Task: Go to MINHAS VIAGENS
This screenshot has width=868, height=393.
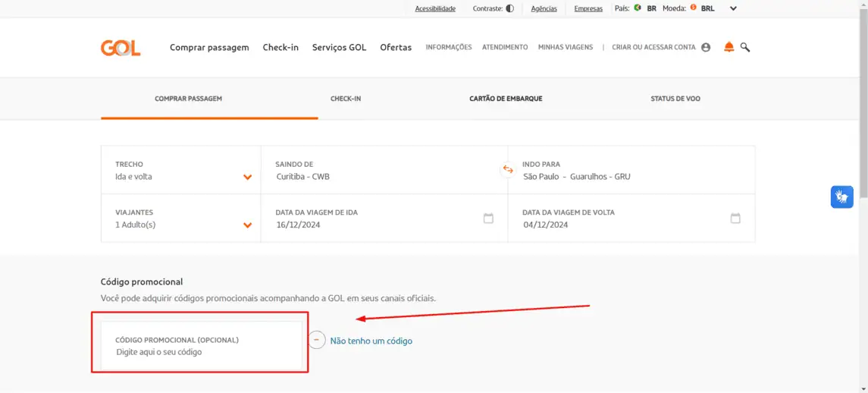Action: click(x=566, y=48)
